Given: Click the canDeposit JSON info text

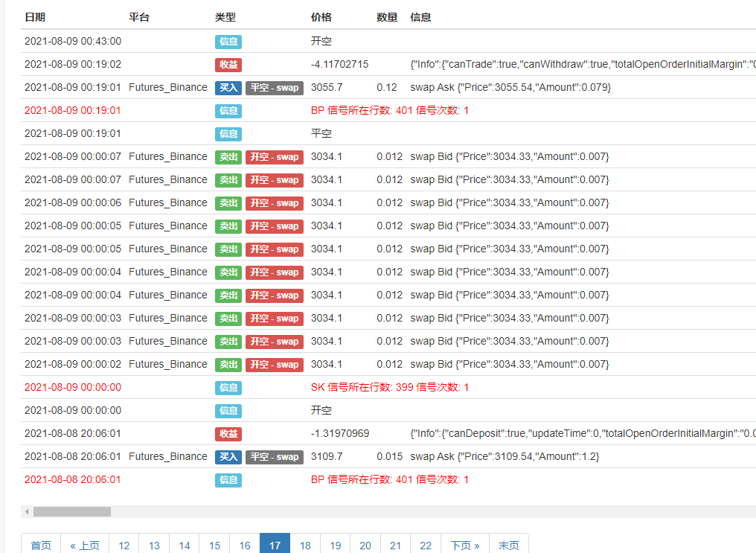Looking at the screenshot, I should 583,433.
